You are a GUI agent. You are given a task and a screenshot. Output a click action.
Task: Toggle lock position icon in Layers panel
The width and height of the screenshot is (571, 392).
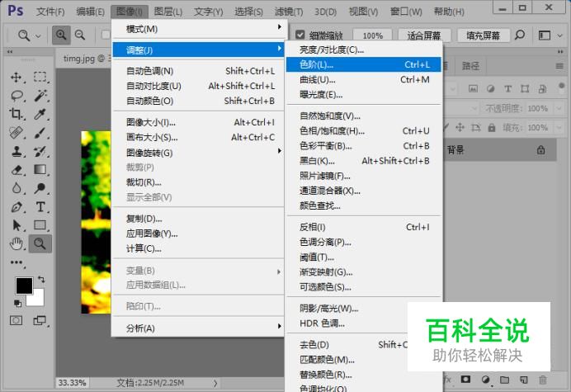point(460,127)
